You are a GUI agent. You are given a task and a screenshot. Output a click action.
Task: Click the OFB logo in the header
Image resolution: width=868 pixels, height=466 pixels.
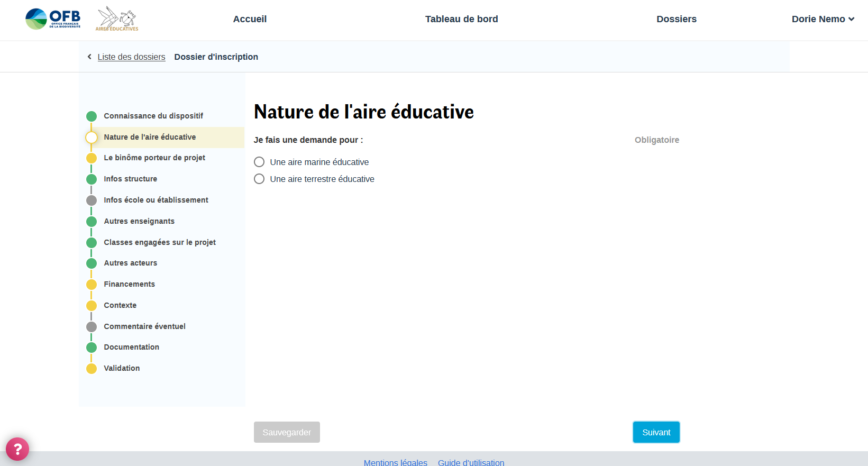[53, 19]
